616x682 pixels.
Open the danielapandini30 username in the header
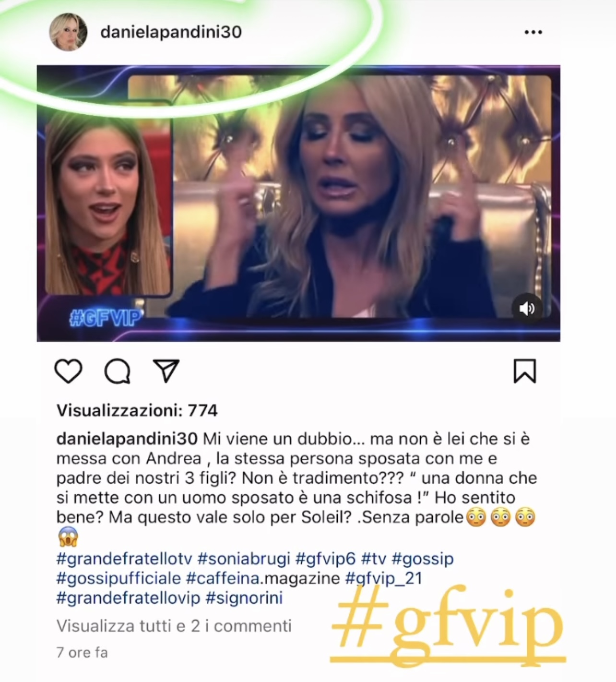coord(171,32)
